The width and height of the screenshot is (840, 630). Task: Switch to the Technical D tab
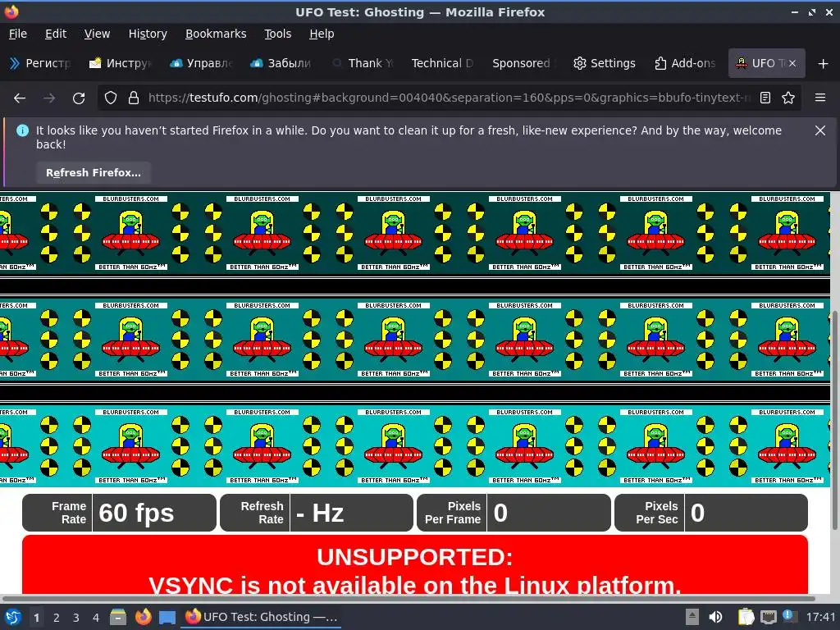click(443, 63)
